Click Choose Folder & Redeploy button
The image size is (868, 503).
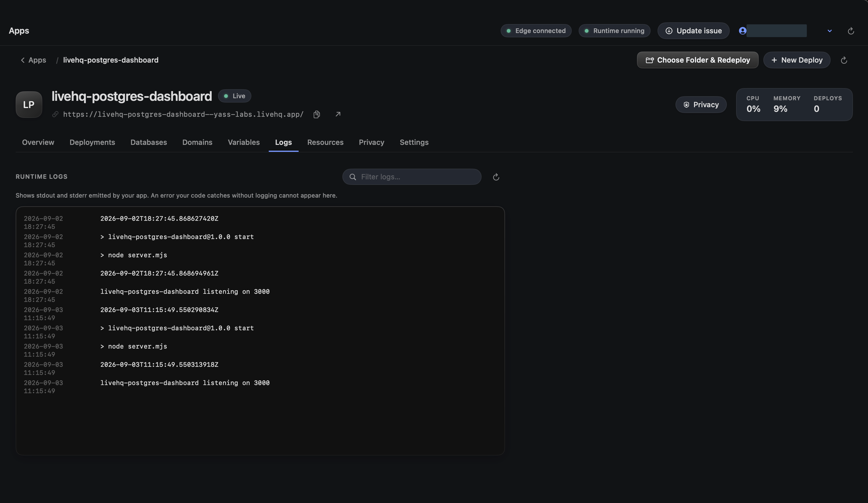click(698, 60)
